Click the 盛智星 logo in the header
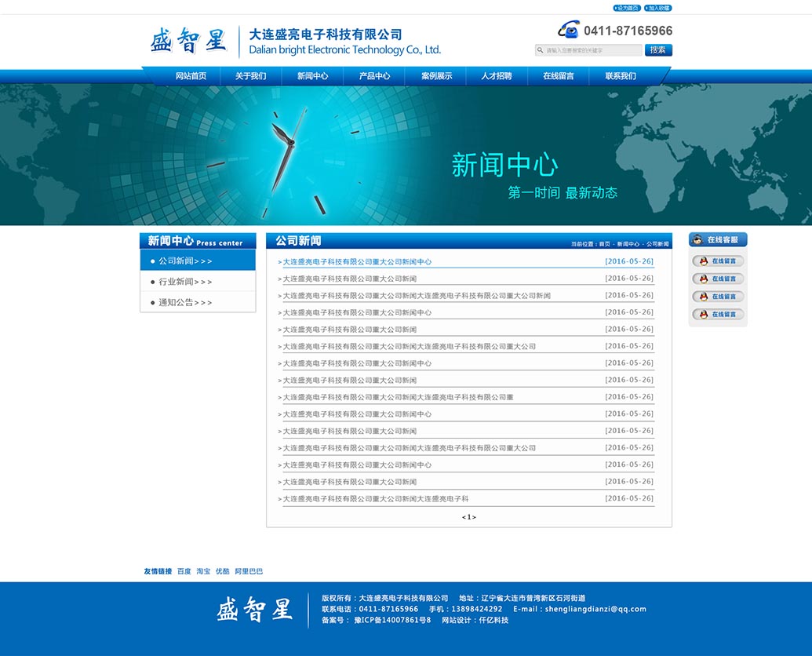This screenshot has width=812, height=656. (188, 41)
